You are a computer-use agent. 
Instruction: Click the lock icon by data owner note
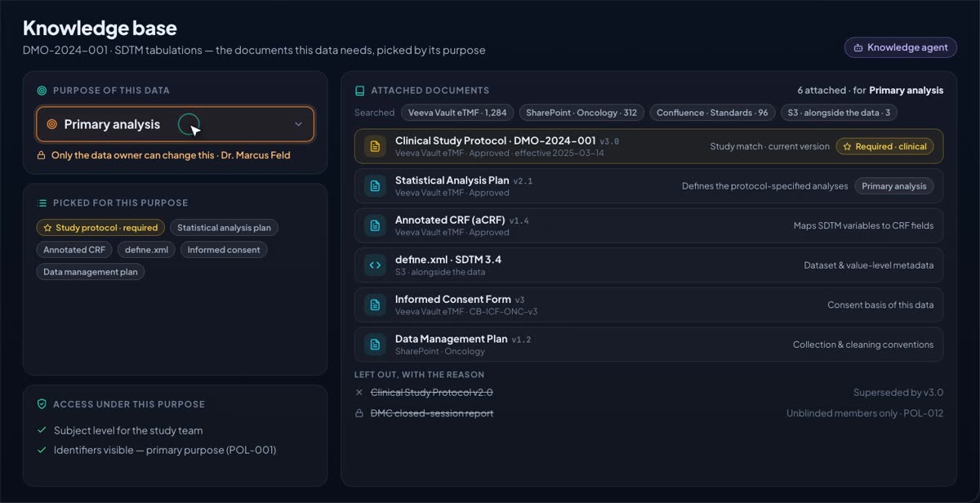point(41,155)
